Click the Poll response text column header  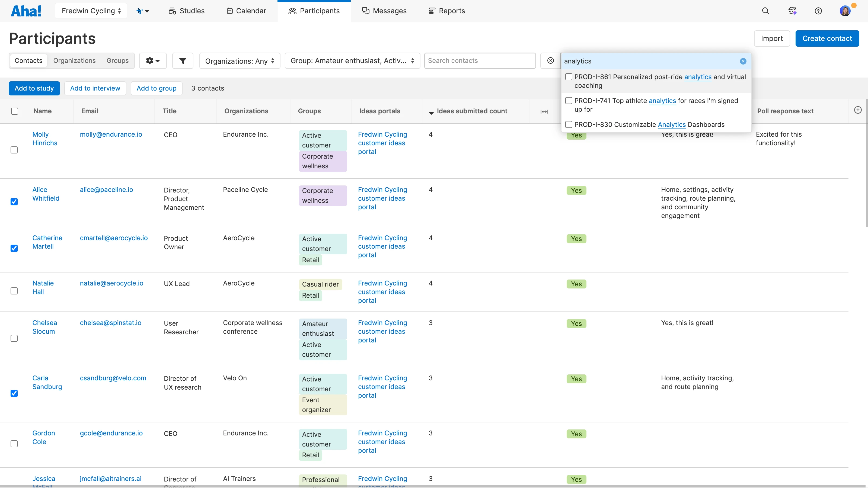coord(785,111)
